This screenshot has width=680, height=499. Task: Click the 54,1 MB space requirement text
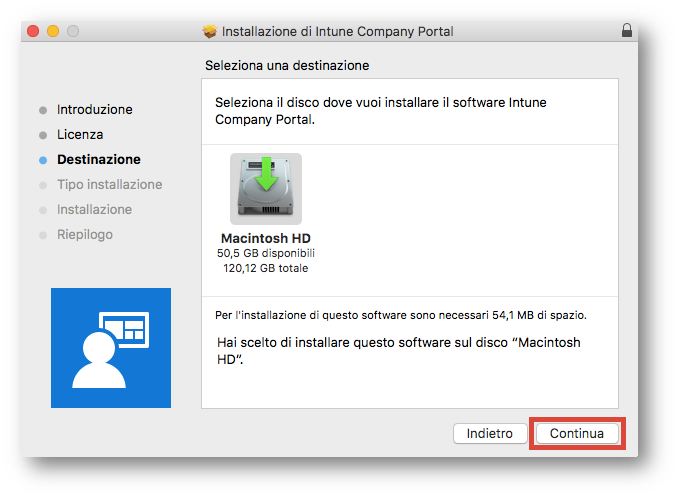[401, 315]
